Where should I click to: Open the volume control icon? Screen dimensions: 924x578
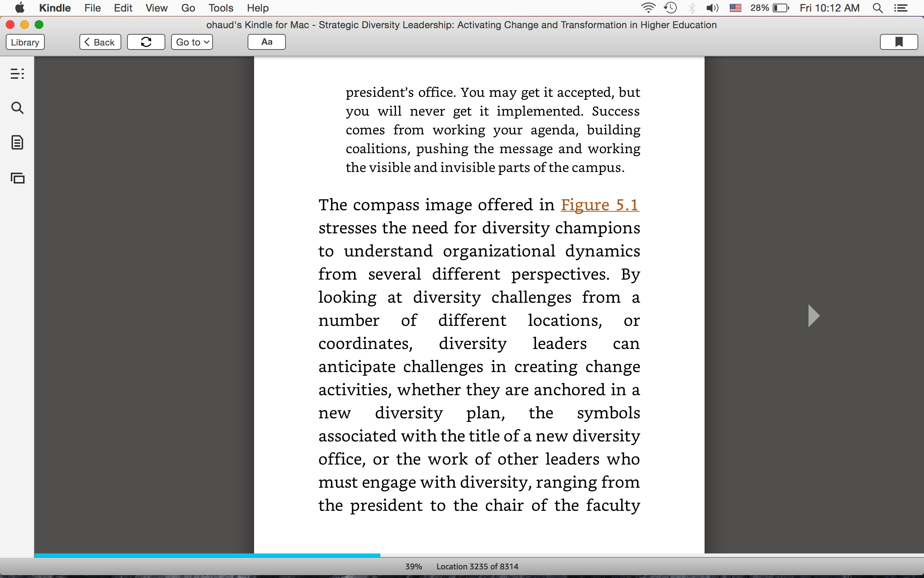[712, 8]
